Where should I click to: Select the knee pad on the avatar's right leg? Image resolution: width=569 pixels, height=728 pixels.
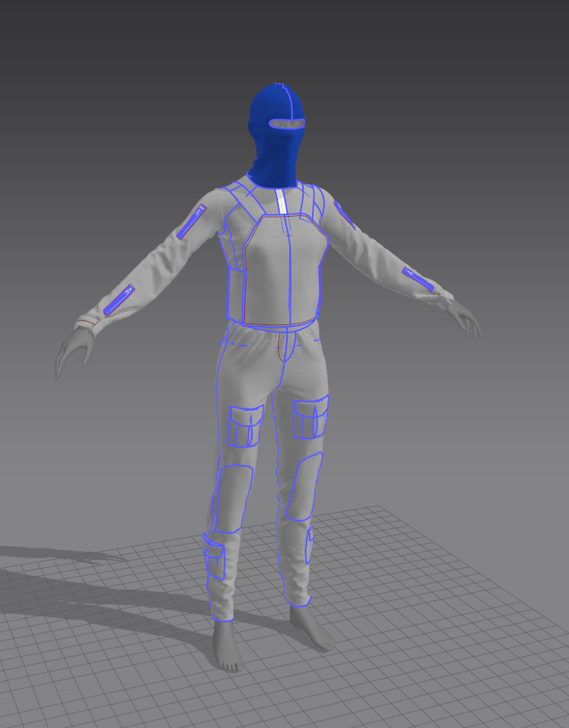pos(234,499)
